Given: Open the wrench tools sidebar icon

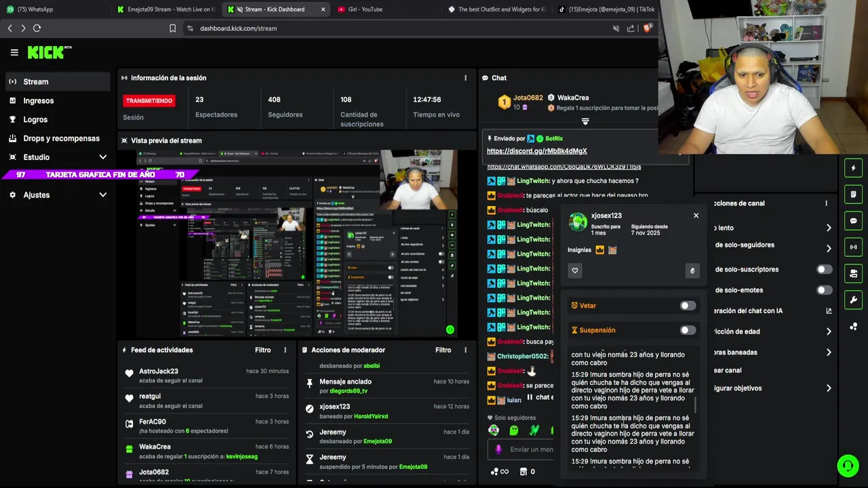Looking at the screenshot, I should [853, 300].
